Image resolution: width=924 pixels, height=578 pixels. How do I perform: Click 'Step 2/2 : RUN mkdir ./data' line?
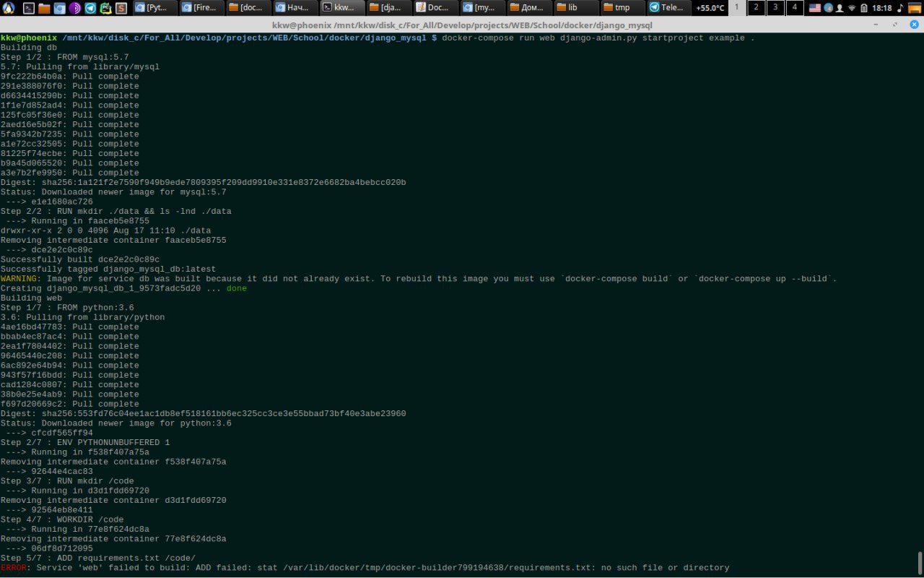pyautogui.click(x=116, y=211)
